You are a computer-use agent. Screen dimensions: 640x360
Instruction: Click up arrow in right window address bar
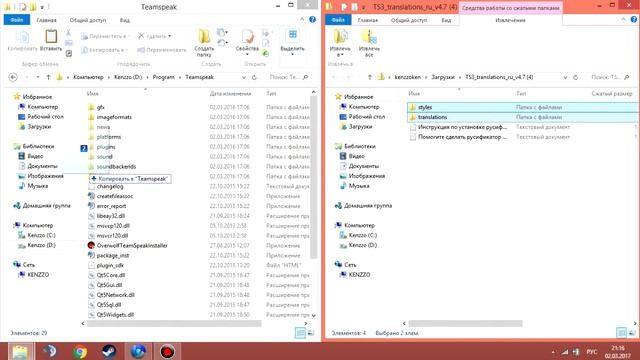369,77
